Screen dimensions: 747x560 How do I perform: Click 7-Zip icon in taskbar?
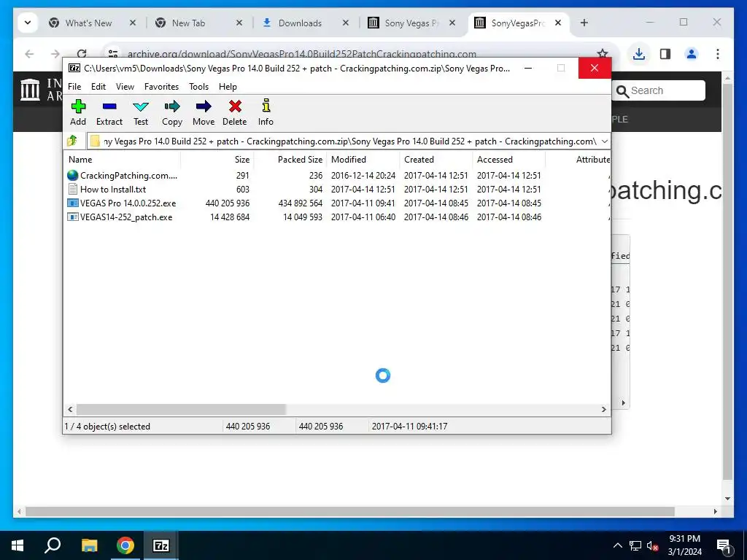[x=160, y=545]
